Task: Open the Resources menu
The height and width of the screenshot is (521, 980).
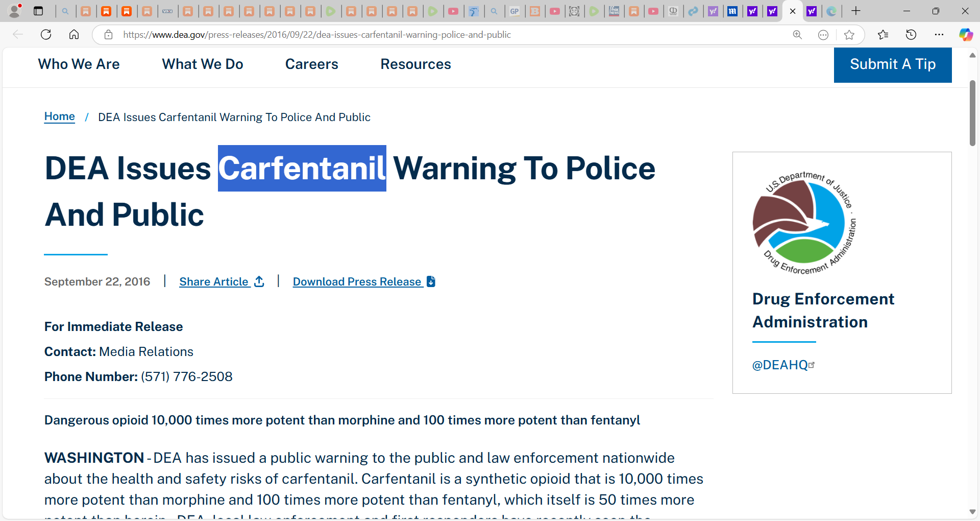Action: coord(415,64)
